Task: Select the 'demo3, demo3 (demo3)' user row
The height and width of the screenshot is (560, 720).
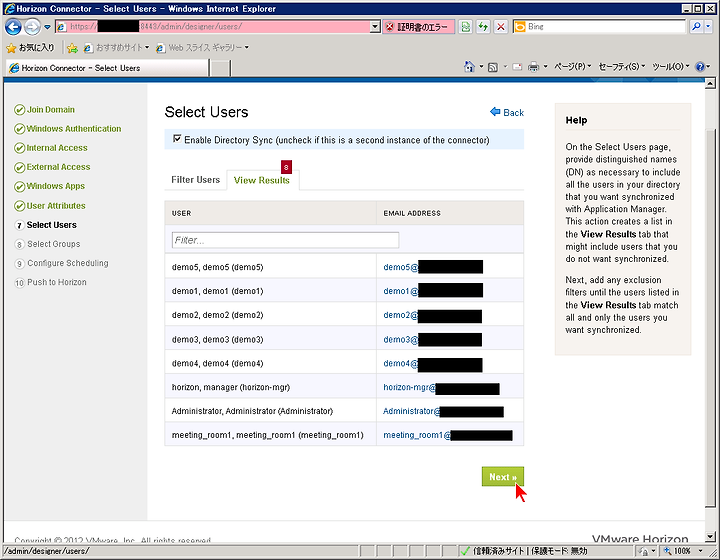Action: [x=344, y=339]
